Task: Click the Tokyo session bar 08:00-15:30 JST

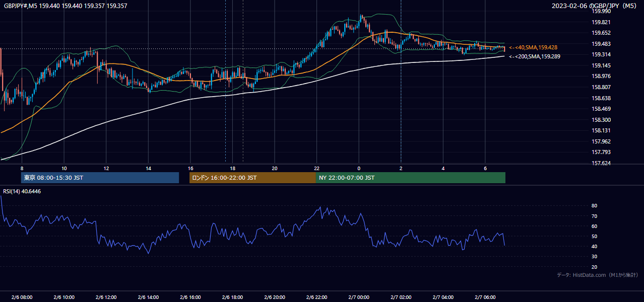Action: pyautogui.click(x=100, y=178)
